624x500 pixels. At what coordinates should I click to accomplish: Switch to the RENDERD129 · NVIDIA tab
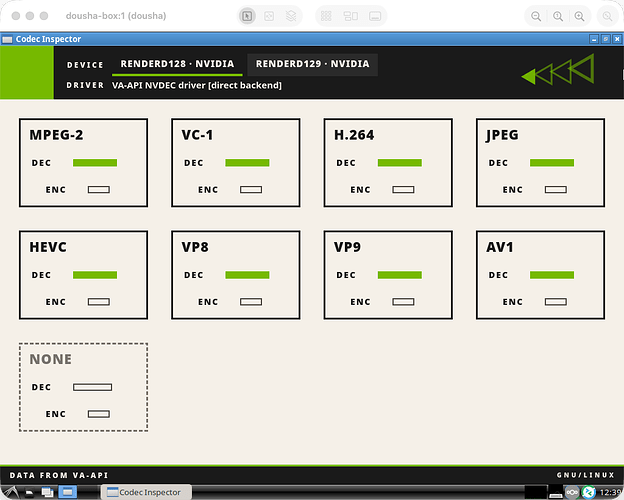312,64
